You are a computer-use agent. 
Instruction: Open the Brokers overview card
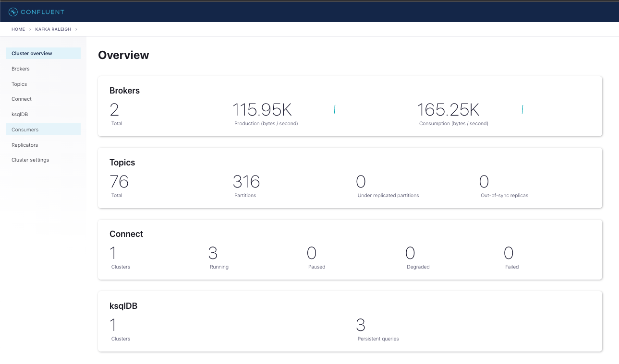click(350, 106)
